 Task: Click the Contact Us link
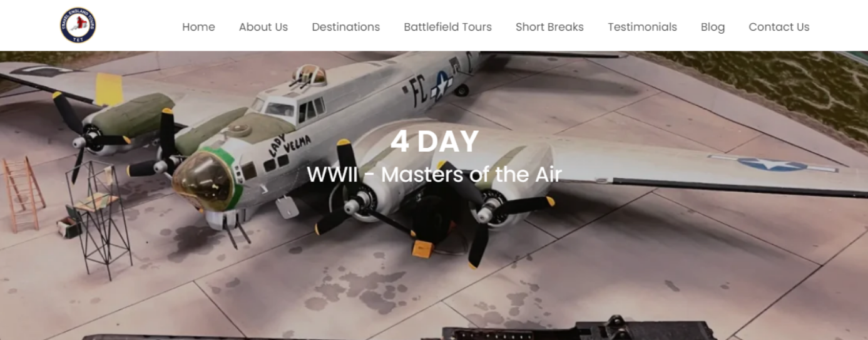pyautogui.click(x=779, y=27)
